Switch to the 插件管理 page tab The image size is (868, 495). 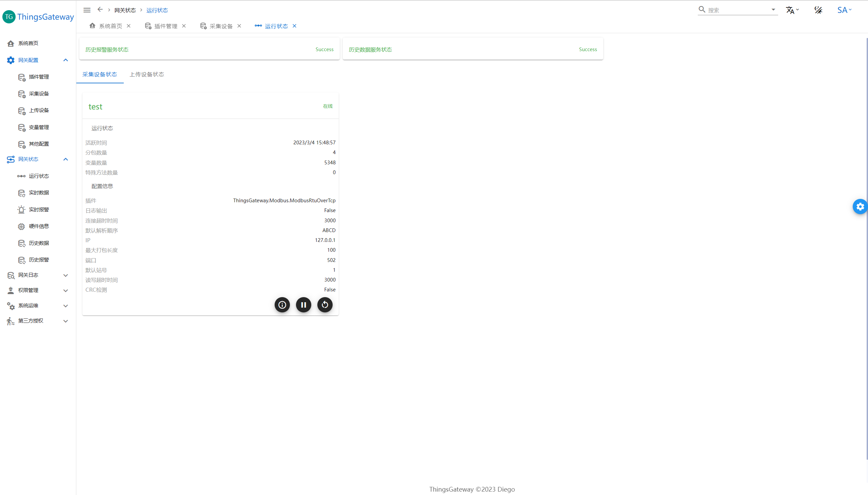[165, 26]
